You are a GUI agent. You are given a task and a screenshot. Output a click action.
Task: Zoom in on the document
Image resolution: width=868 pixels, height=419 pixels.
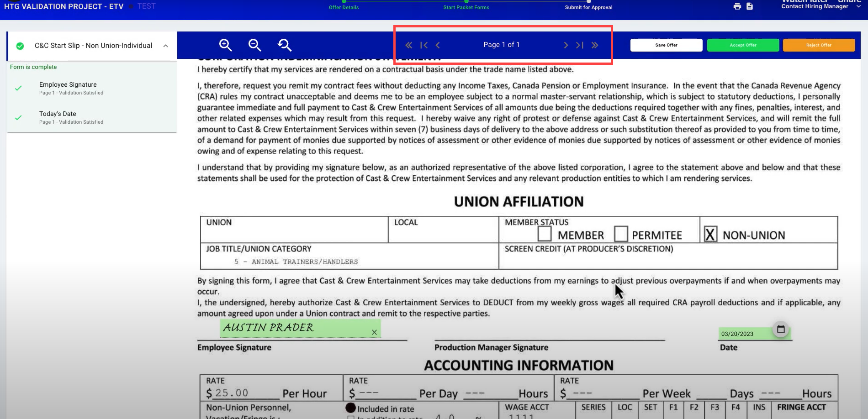(225, 45)
